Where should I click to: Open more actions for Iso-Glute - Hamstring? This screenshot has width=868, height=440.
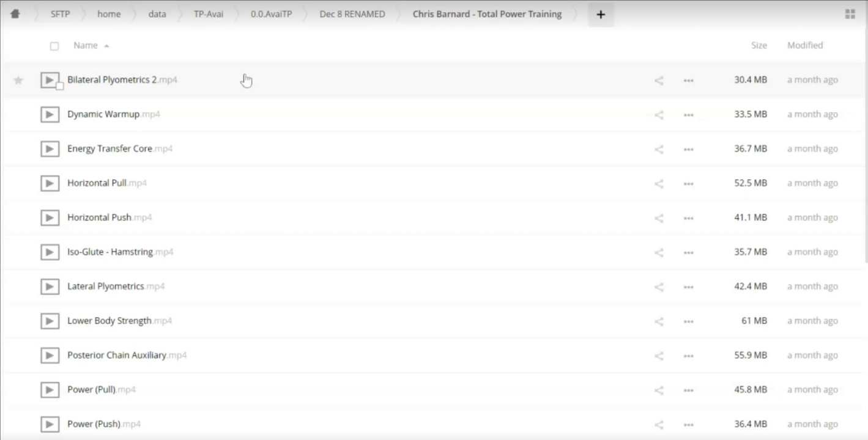[688, 252]
